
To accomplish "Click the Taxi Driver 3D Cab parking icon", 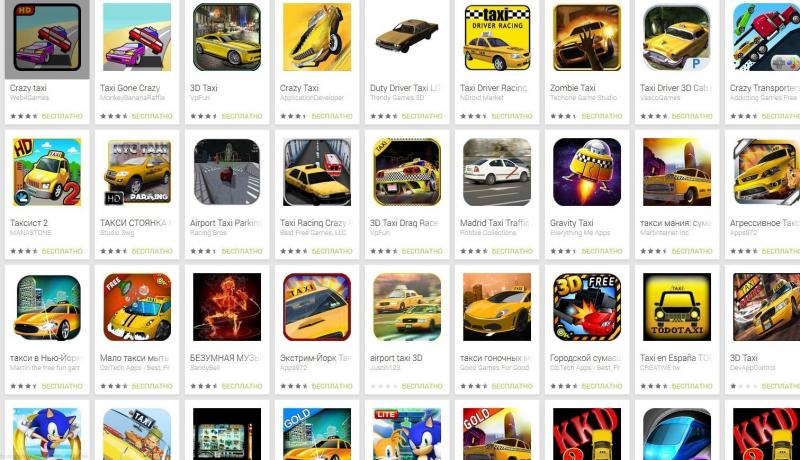I will tap(677, 37).
